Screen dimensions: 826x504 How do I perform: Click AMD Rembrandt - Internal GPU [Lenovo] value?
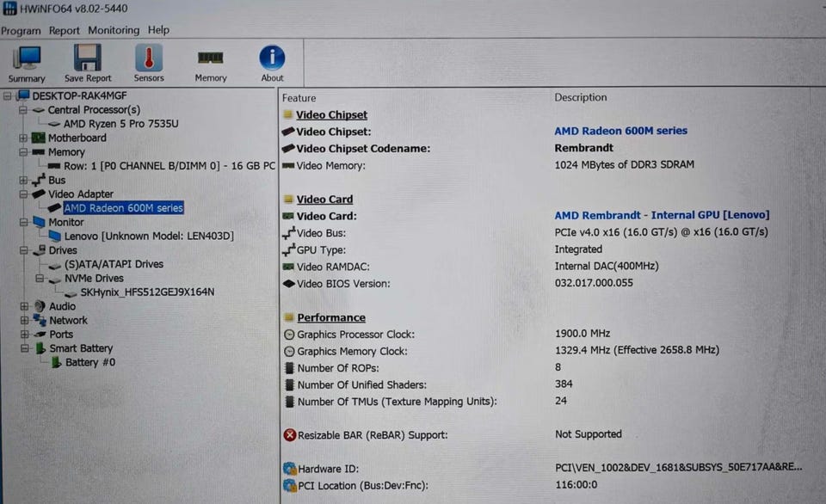pyautogui.click(x=662, y=215)
